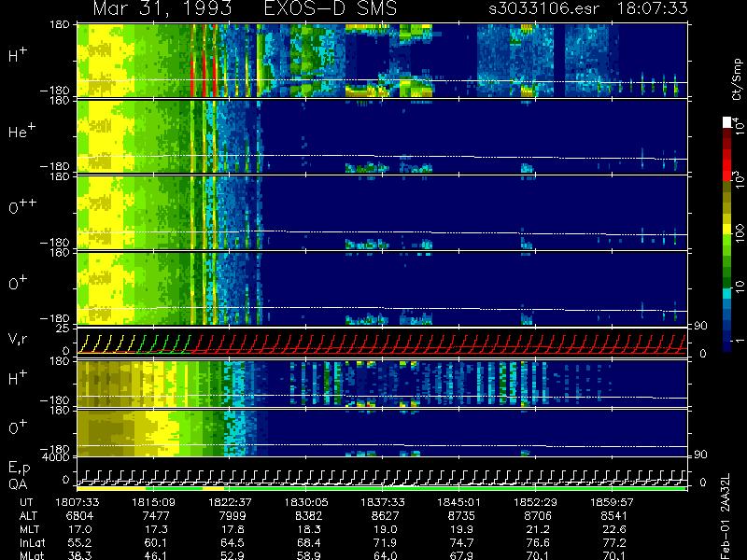The height and width of the screenshot is (560, 747).
Task: Click the MLat value "46.1"
Action: [157, 555]
